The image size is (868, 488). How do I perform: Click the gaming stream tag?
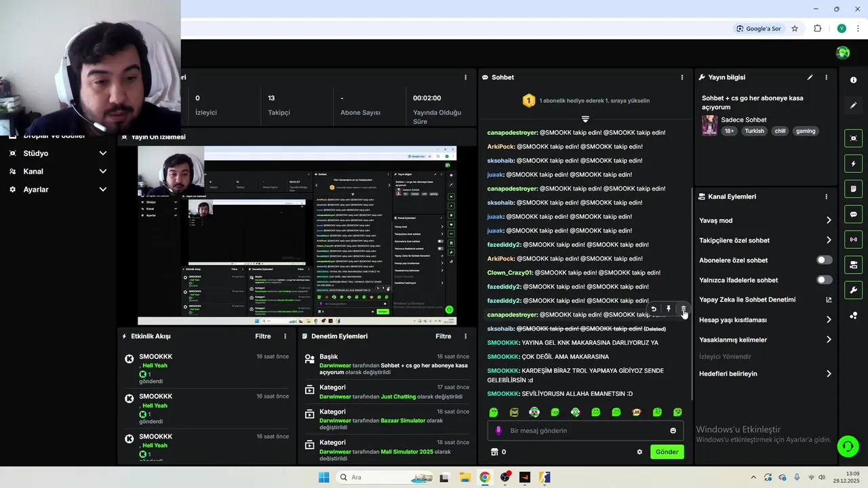[x=806, y=131]
